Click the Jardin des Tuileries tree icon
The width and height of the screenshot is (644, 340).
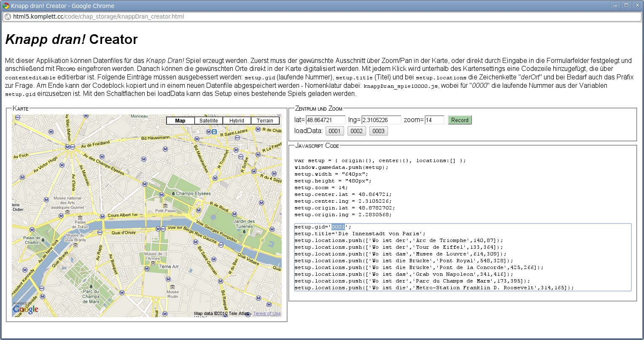(x=244, y=231)
